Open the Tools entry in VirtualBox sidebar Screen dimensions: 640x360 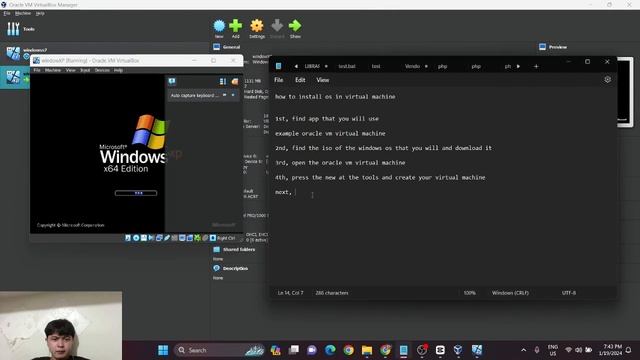[20, 29]
